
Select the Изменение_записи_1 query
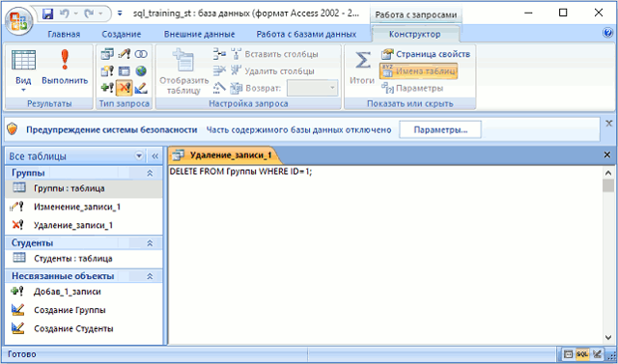(84, 207)
